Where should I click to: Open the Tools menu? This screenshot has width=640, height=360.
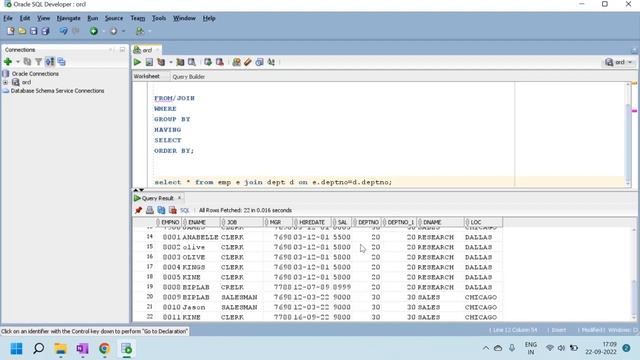click(x=159, y=18)
